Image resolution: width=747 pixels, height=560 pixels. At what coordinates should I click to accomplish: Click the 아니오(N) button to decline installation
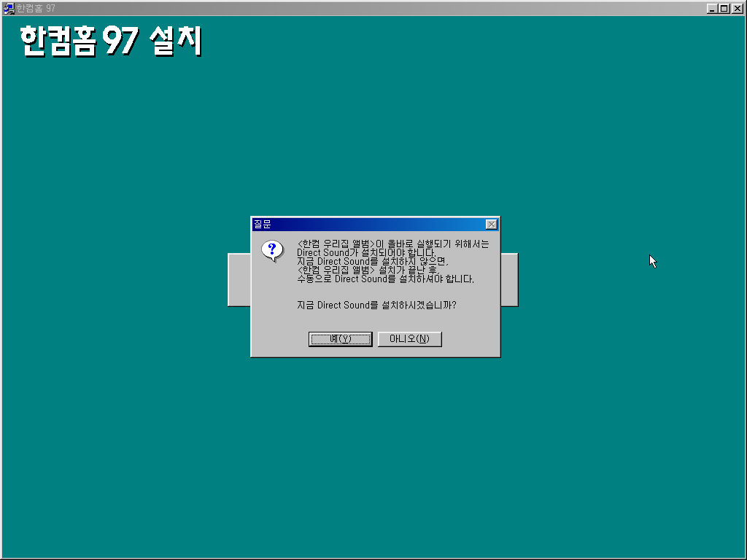click(410, 339)
